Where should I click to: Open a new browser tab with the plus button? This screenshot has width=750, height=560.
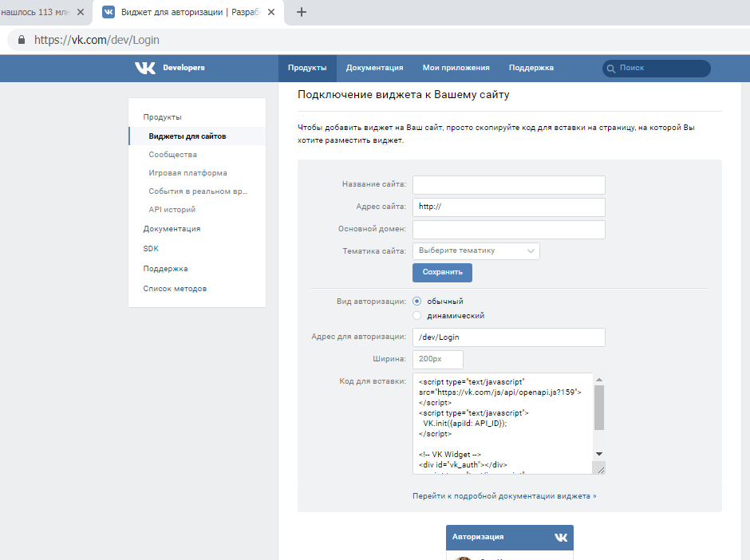pyautogui.click(x=302, y=12)
